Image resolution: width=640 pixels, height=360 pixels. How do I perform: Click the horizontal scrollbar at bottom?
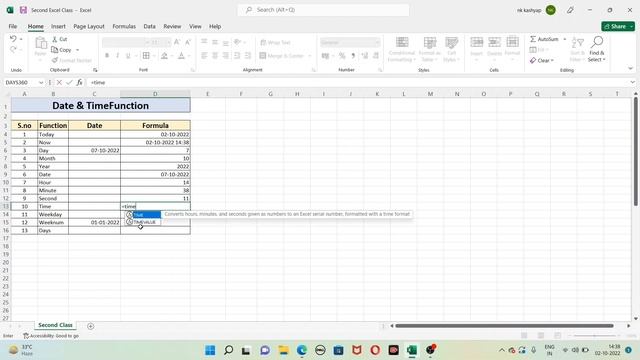tap(504, 326)
